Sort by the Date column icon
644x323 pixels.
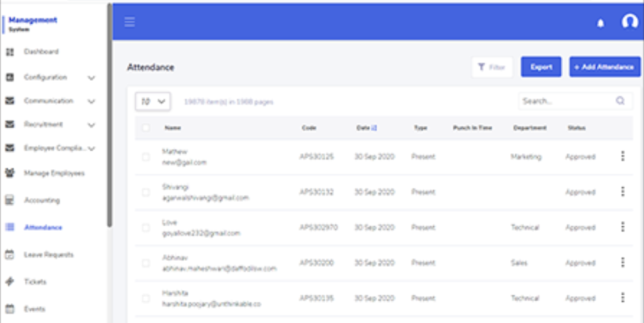click(374, 128)
